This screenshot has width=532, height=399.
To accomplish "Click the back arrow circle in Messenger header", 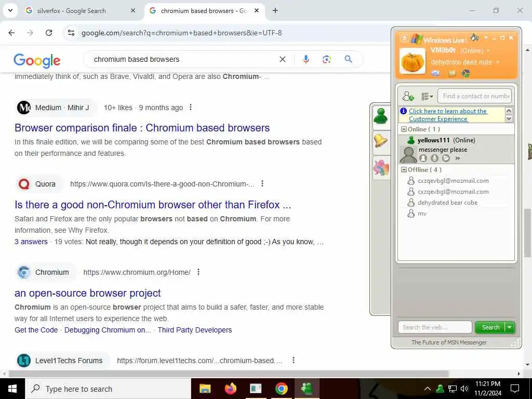I will click(x=404, y=38).
